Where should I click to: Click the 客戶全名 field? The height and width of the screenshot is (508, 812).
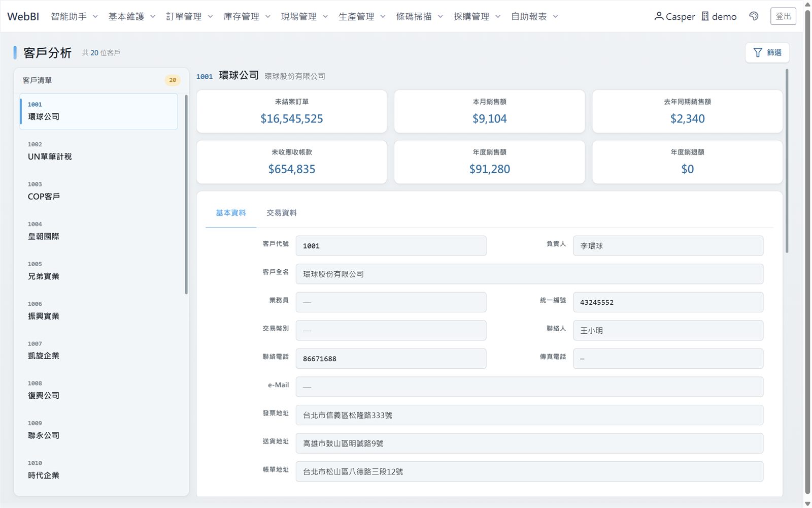(x=529, y=274)
